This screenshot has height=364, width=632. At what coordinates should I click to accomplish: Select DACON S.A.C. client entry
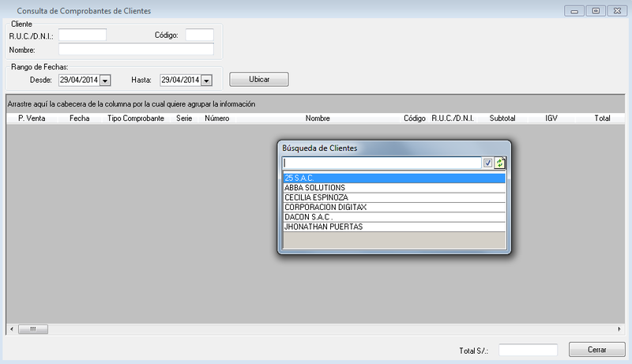coord(393,216)
